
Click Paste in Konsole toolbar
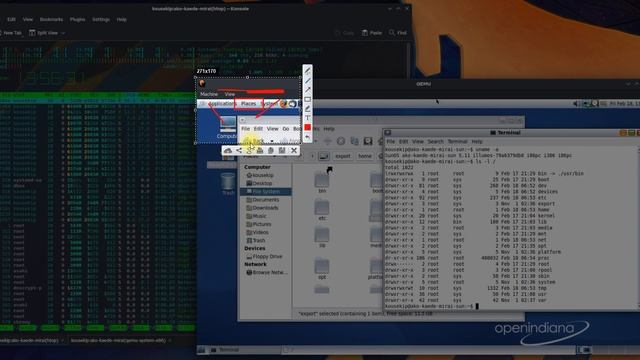[372, 33]
